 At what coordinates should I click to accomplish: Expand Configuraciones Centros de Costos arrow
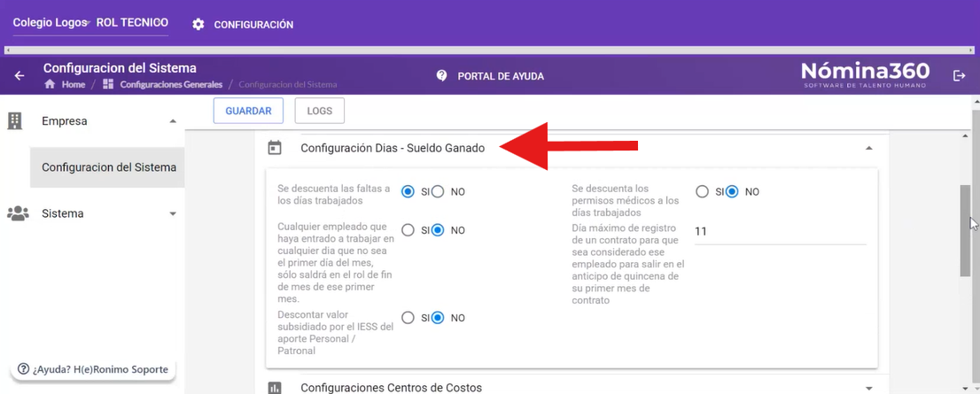pyautogui.click(x=868, y=388)
